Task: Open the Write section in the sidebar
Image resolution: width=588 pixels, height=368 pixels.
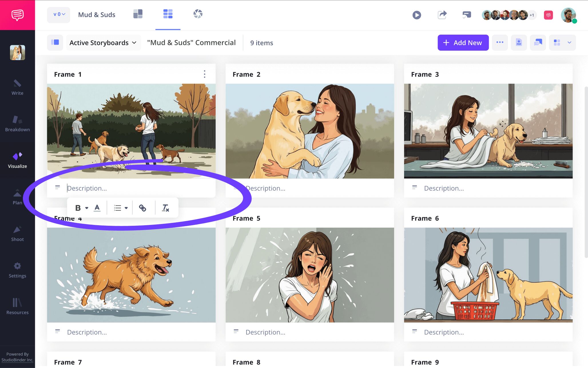Action: point(17,87)
